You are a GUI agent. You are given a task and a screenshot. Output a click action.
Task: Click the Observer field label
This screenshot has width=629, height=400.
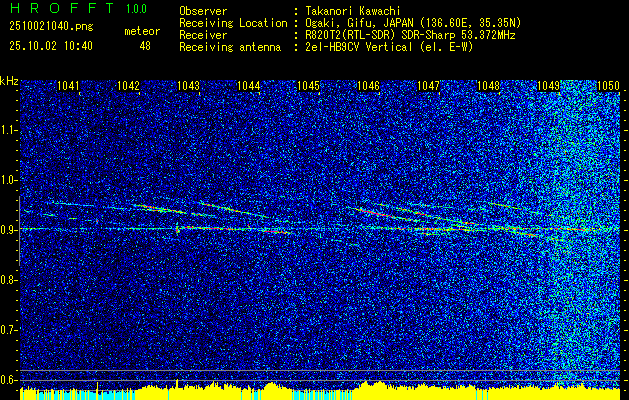(203, 11)
